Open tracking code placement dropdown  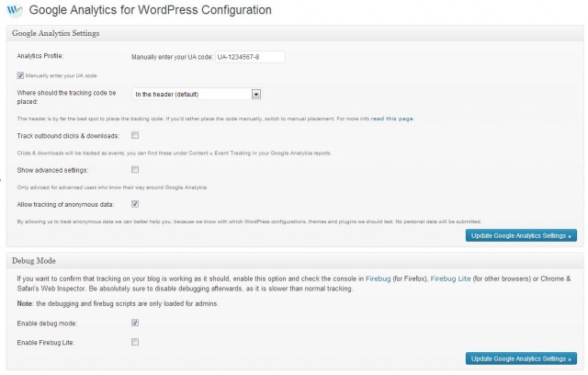pyautogui.click(x=197, y=94)
